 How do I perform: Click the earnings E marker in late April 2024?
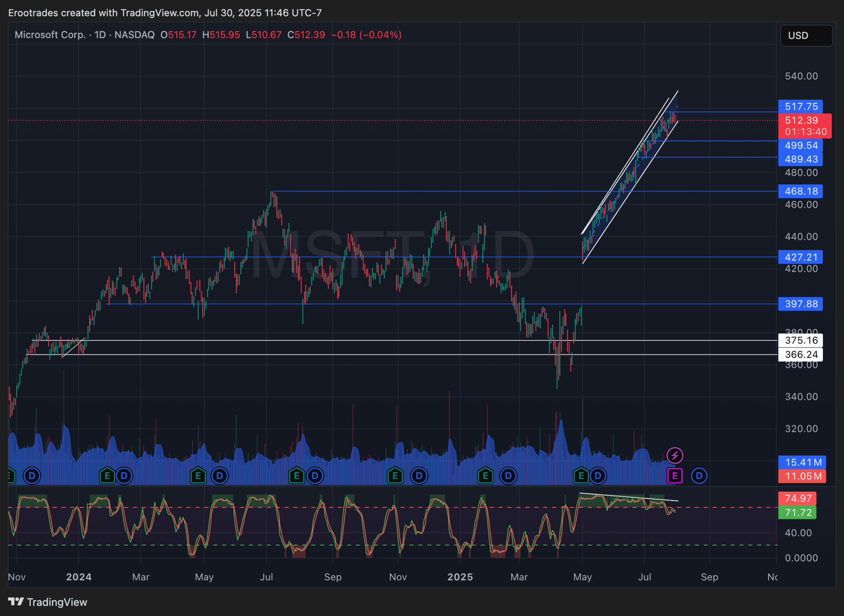[198, 476]
